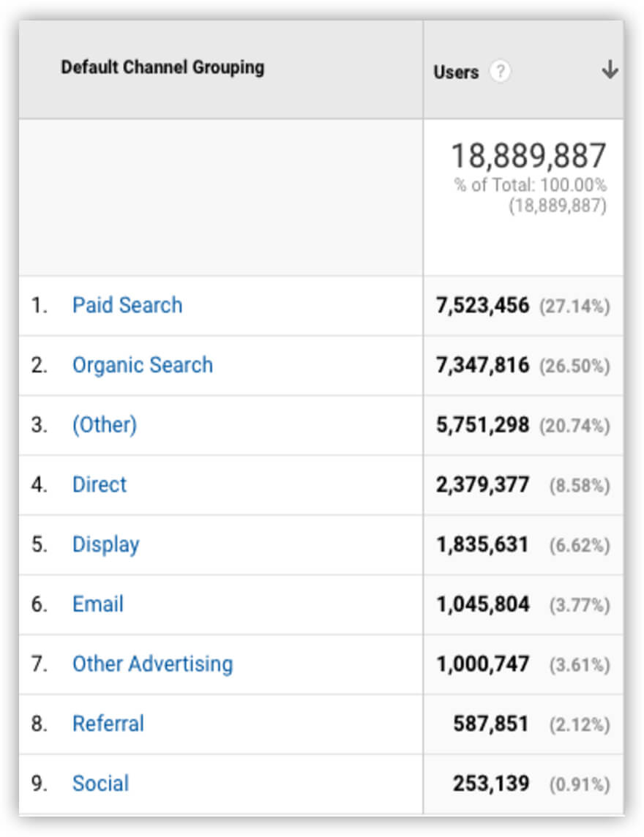Viewport: 644px width, 837px height.
Task: Select the Social channel link
Action: click(101, 784)
